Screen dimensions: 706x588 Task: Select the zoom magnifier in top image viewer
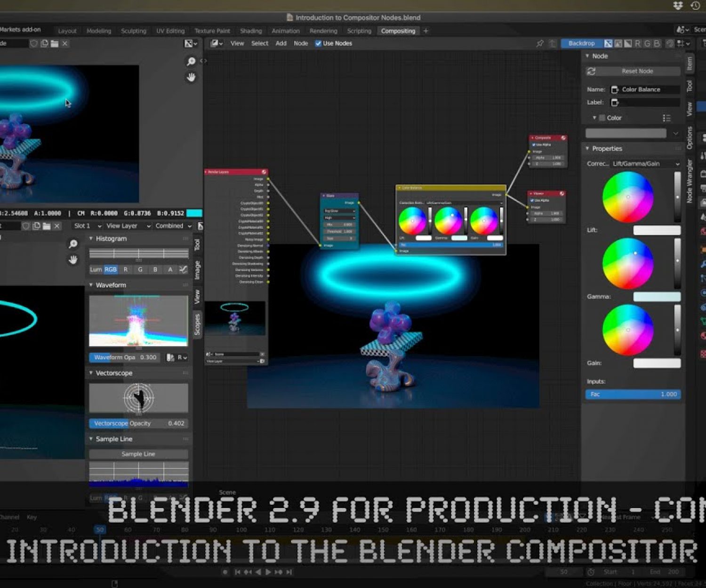tap(191, 62)
